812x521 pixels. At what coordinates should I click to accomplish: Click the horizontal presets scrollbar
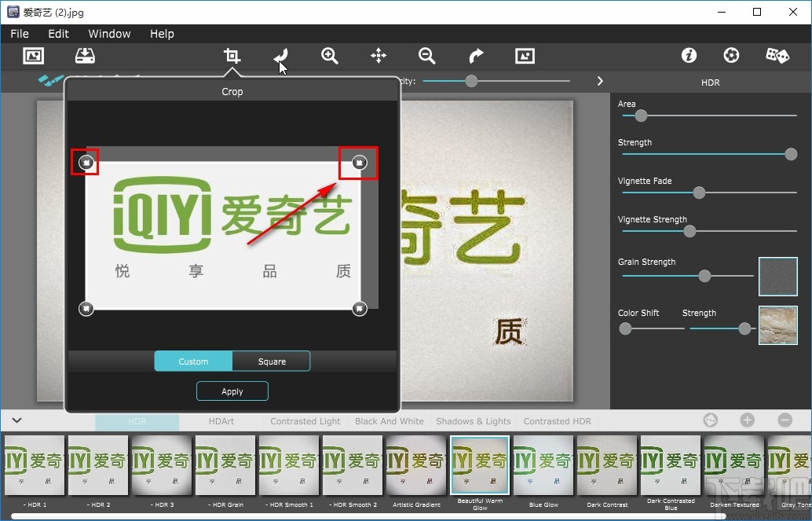click(x=368, y=516)
